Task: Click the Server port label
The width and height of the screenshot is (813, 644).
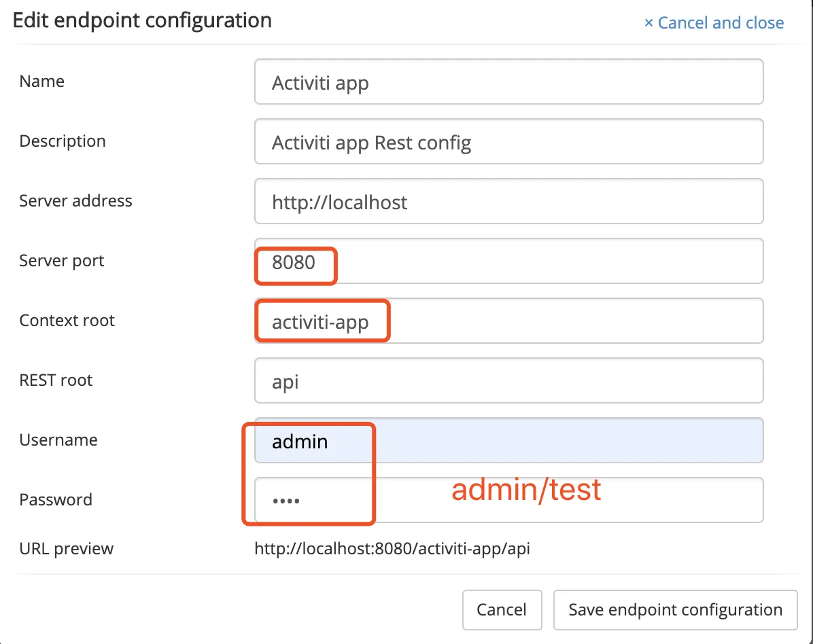Action: pyautogui.click(x=62, y=261)
